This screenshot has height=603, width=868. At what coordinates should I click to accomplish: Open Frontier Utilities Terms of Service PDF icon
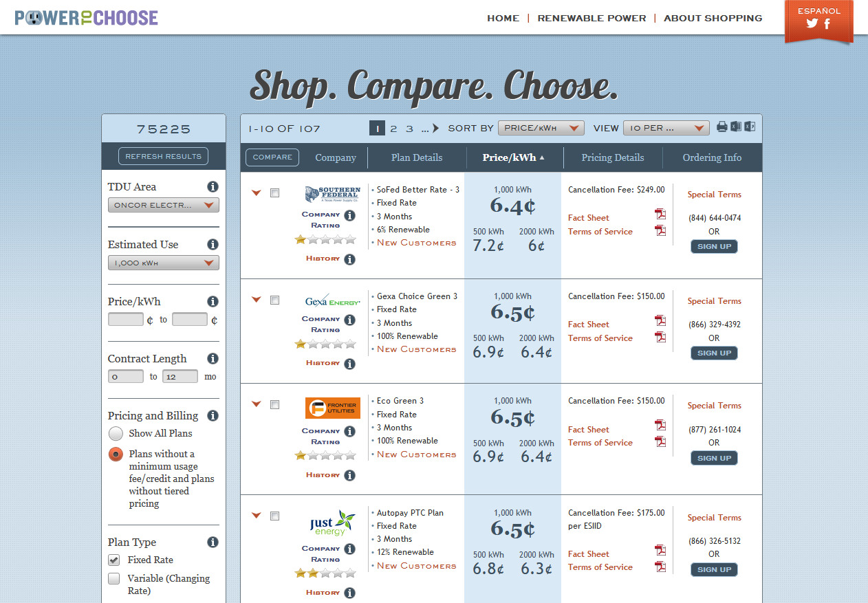[x=660, y=441]
